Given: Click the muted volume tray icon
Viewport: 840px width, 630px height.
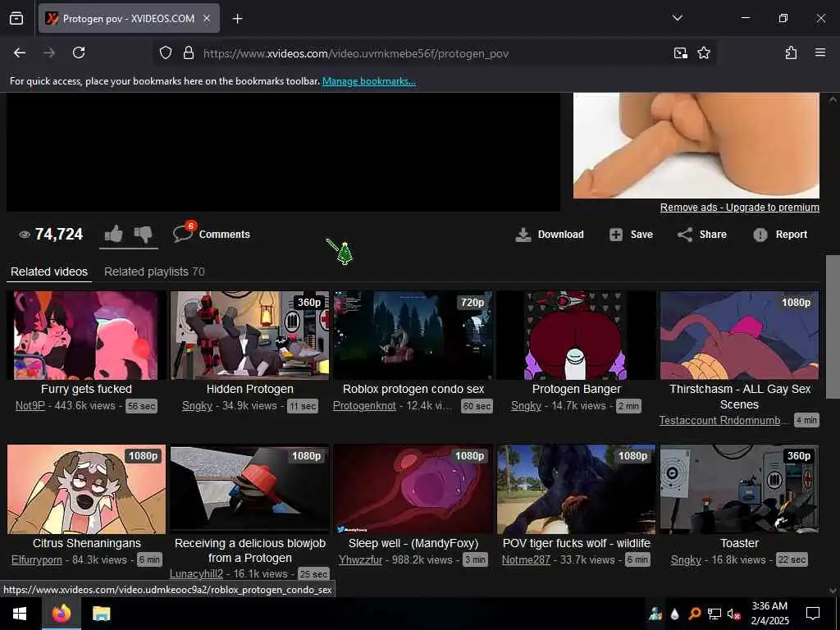Looking at the screenshot, I should pyautogui.click(x=734, y=614).
